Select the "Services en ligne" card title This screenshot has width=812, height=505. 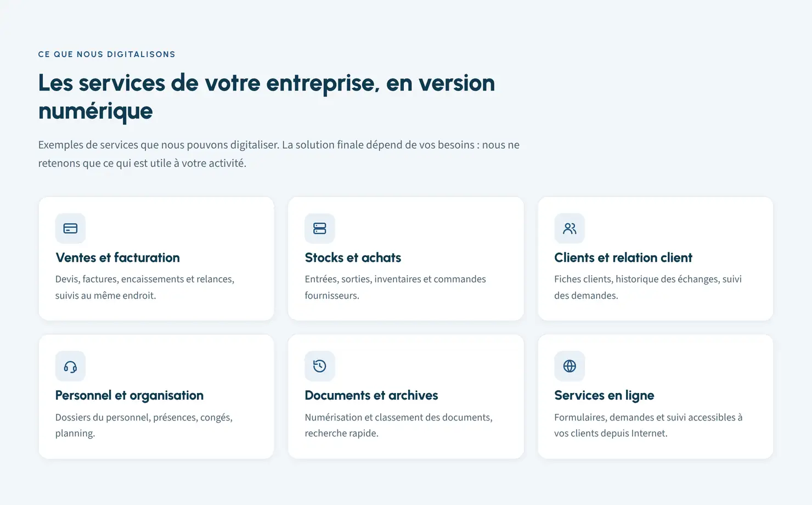coord(604,395)
